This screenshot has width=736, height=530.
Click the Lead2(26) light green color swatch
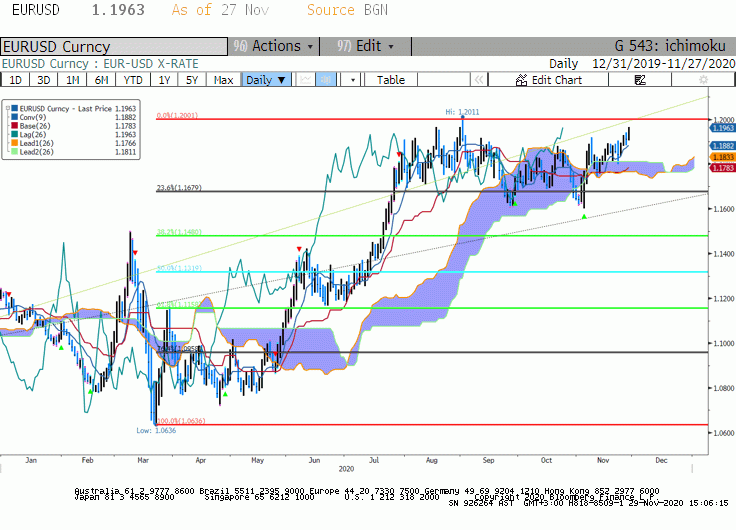pos(15,152)
